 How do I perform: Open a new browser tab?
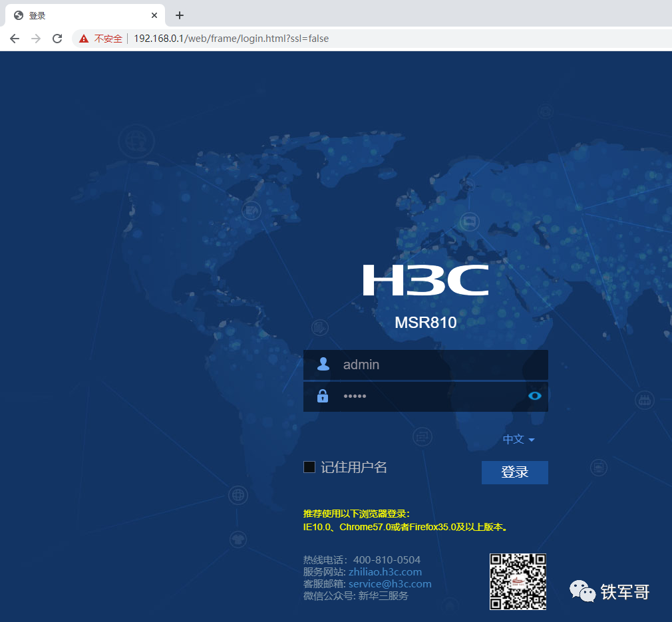(x=179, y=15)
